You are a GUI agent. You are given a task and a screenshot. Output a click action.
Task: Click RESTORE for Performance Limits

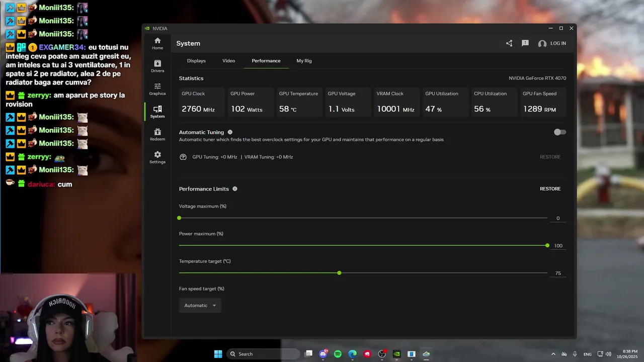(x=550, y=189)
